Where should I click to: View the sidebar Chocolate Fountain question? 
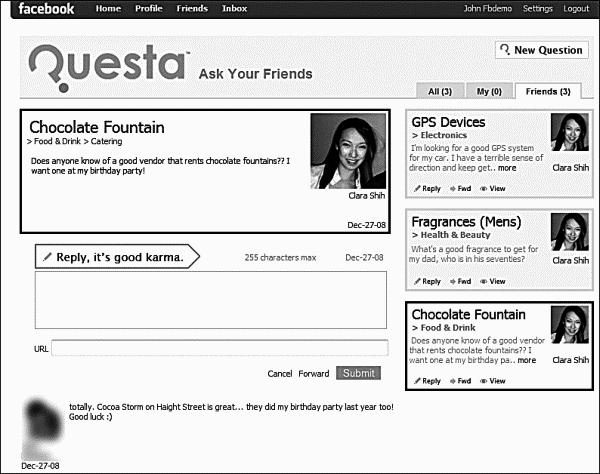click(x=493, y=381)
